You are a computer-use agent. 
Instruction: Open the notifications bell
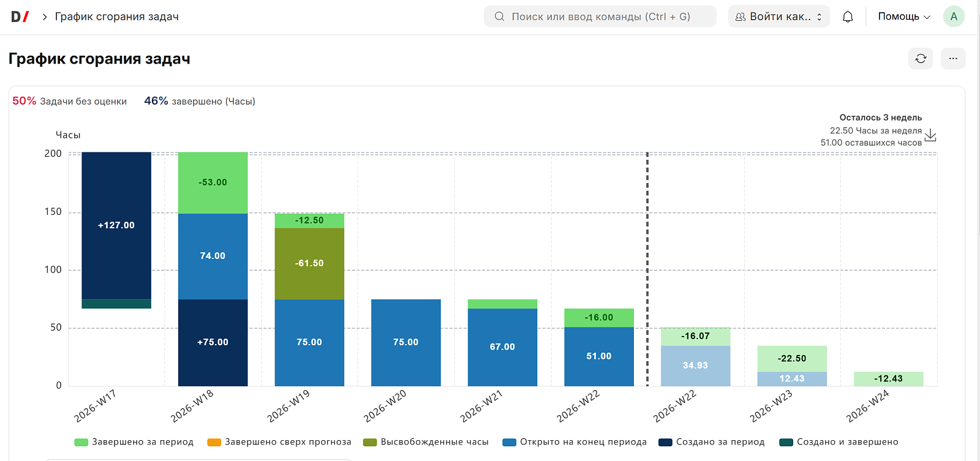[848, 17]
